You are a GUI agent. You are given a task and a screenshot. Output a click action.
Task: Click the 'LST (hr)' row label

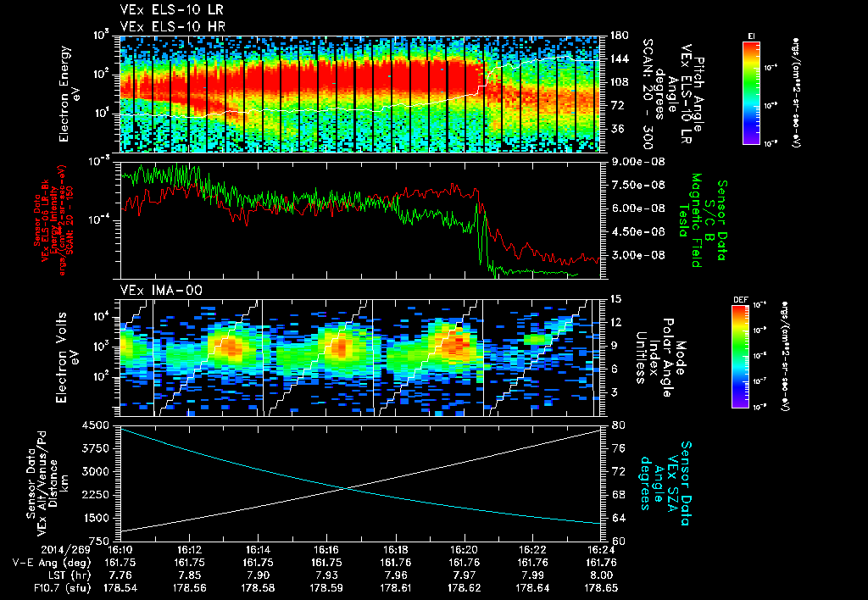[68, 575]
